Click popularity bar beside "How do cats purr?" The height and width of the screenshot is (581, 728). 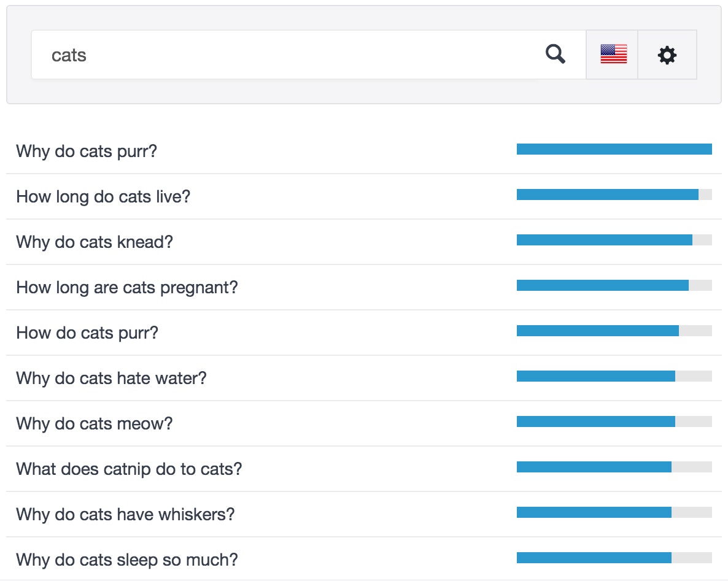coord(614,331)
